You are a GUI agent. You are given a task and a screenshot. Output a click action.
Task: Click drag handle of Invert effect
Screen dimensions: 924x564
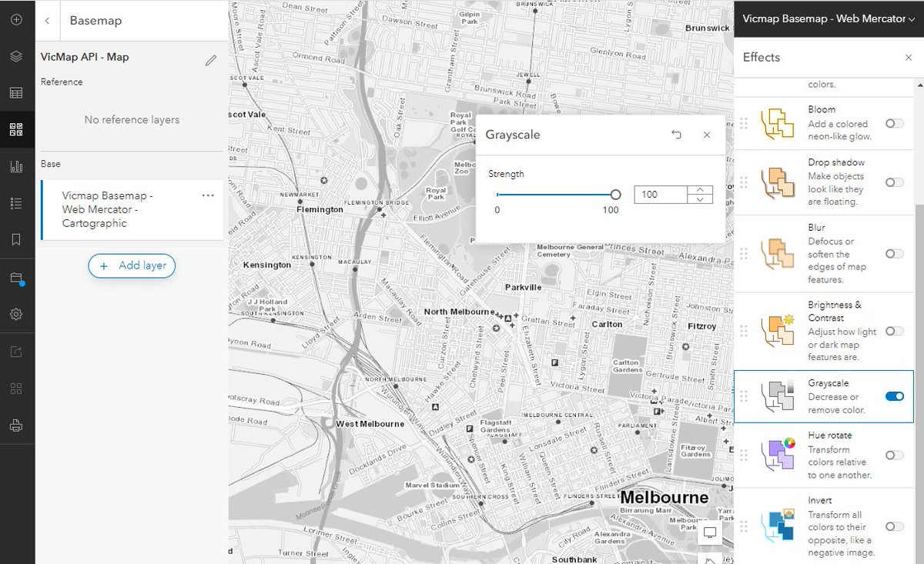pyautogui.click(x=744, y=526)
